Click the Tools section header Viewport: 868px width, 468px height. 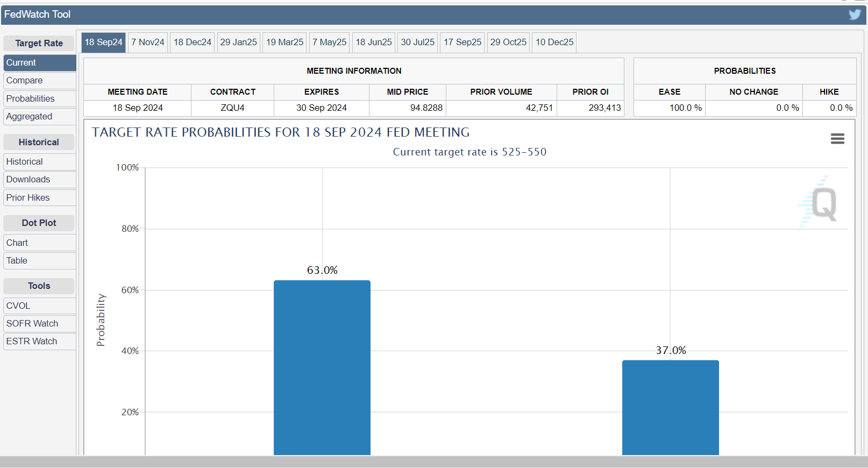[x=39, y=286]
